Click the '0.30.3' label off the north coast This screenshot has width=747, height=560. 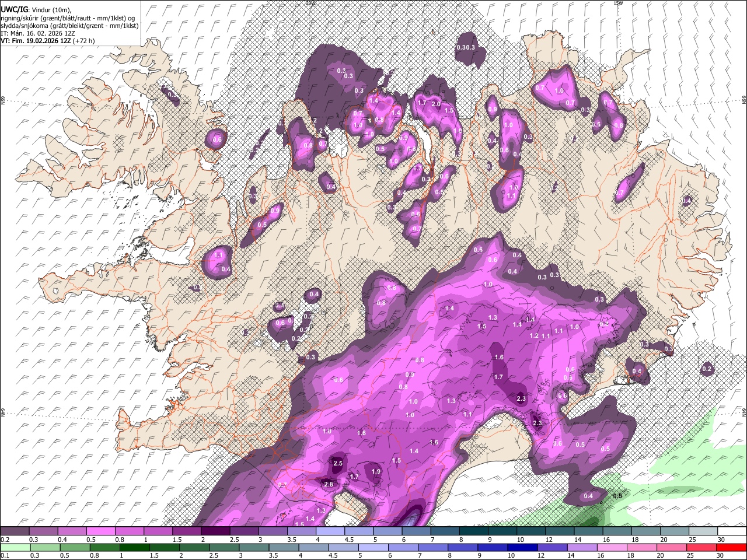tap(466, 47)
